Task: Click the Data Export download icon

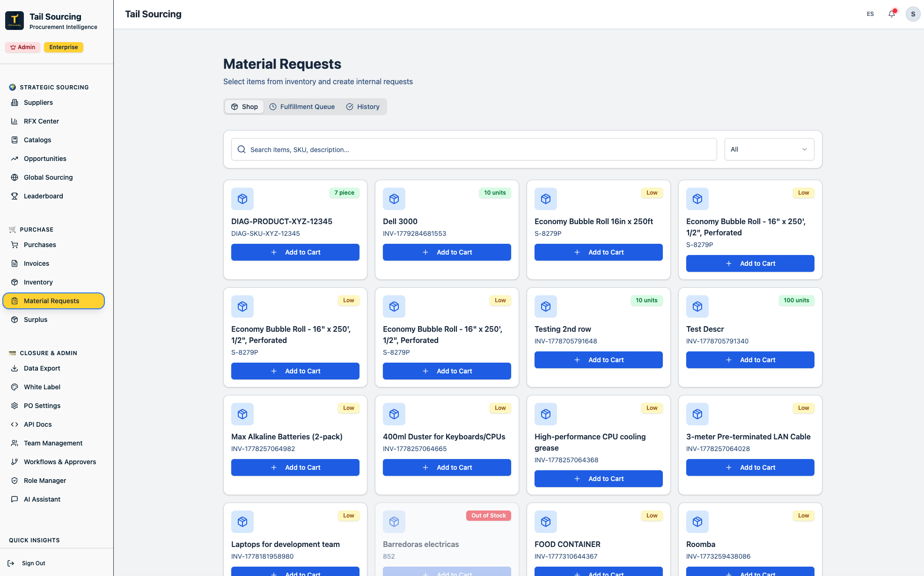Action: point(15,368)
